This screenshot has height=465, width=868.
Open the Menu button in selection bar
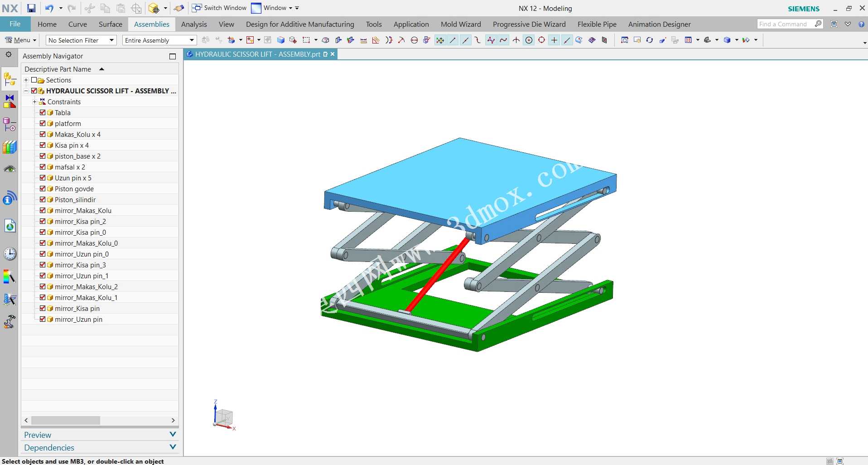[x=20, y=40]
